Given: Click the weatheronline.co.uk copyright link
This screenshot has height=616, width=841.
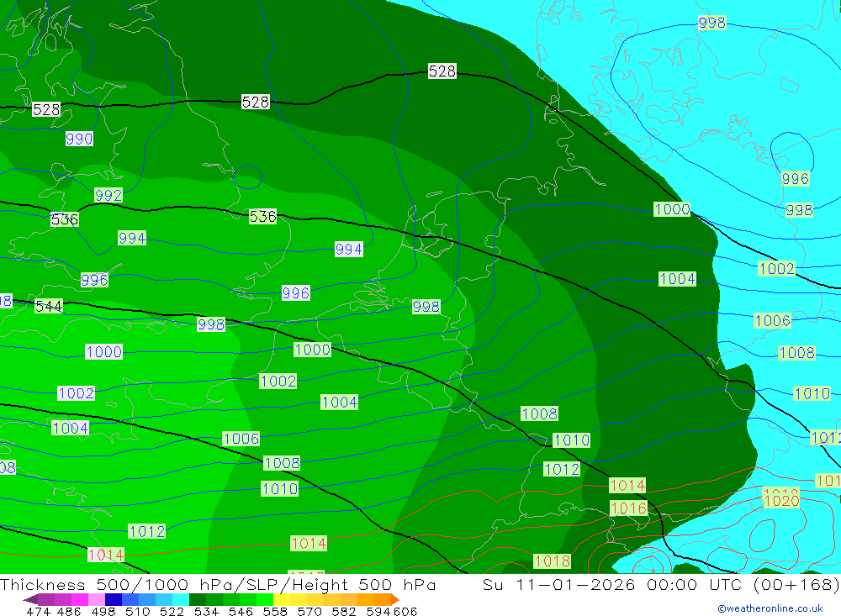Looking at the screenshot, I should (x=770, y=608).
